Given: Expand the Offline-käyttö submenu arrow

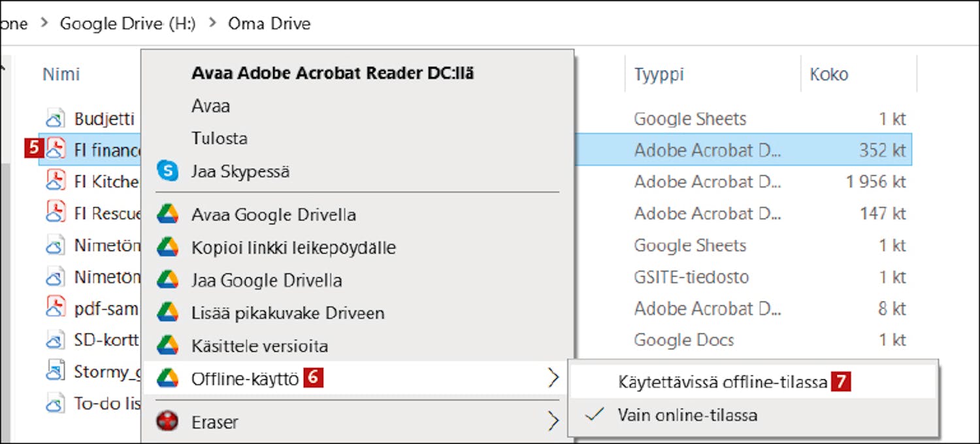Looking at the screenshot, I should [553, 378].
